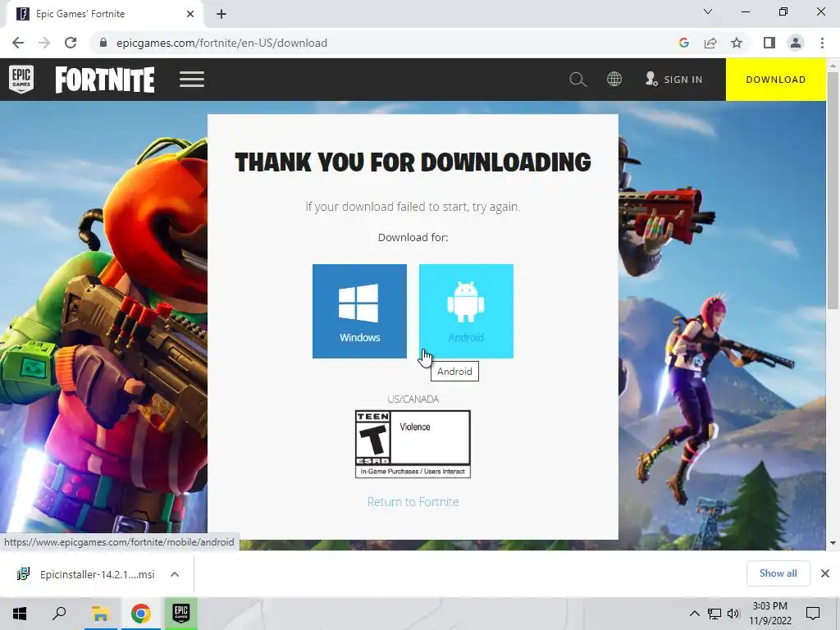The image size is (840, 630).
Task: Toggle the browser side panel
Action: coord(769,43)
